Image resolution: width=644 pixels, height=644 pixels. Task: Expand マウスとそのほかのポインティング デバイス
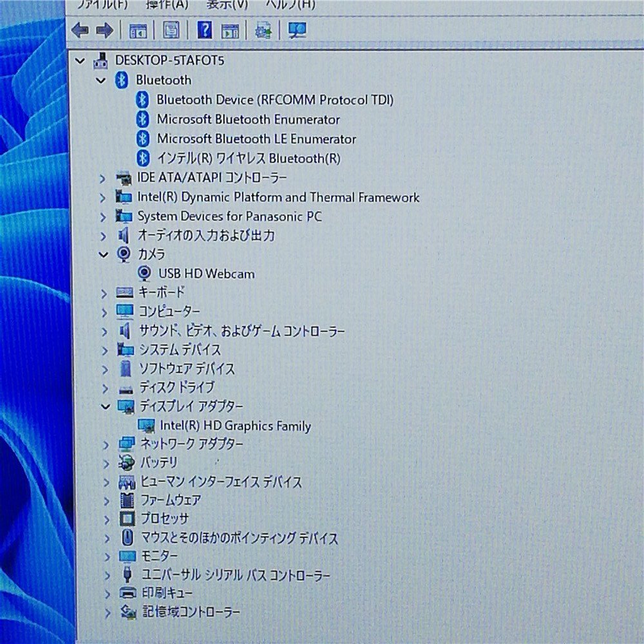(107, 538)
